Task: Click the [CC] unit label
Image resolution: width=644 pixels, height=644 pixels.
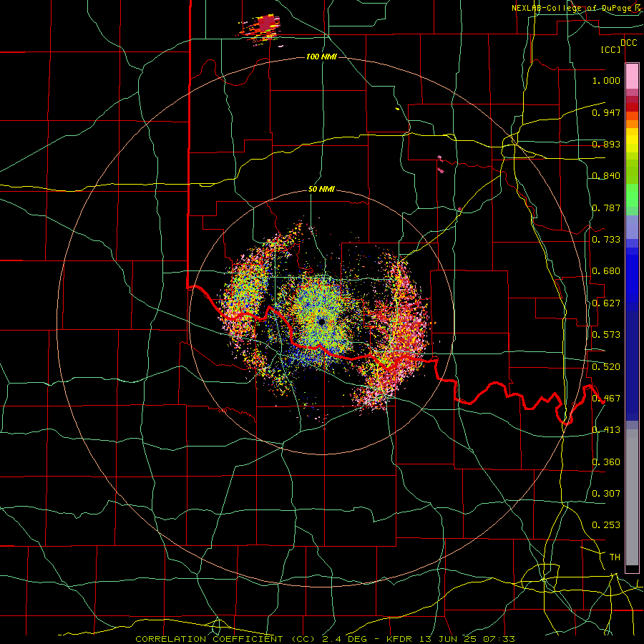Action: 611,49
